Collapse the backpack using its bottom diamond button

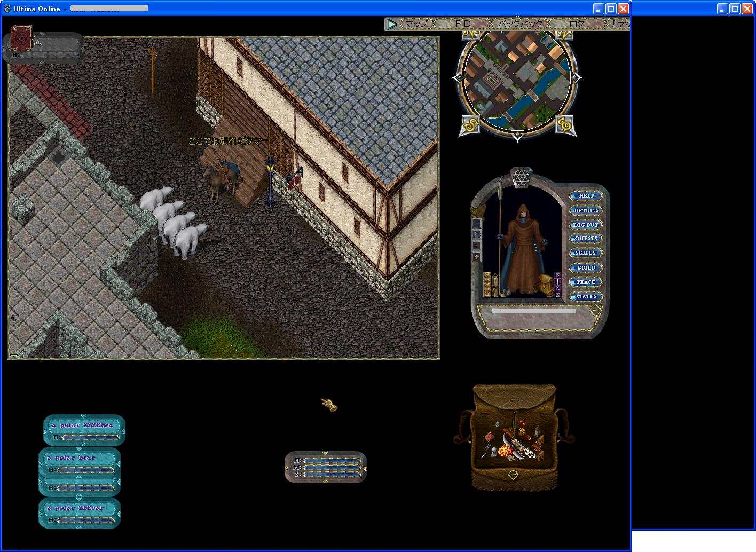point(513,475)
